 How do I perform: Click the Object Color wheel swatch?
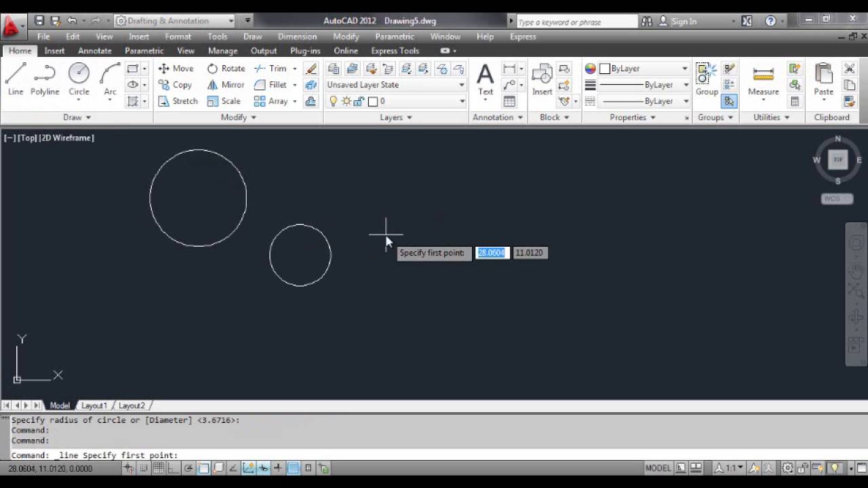click(590, 68)
